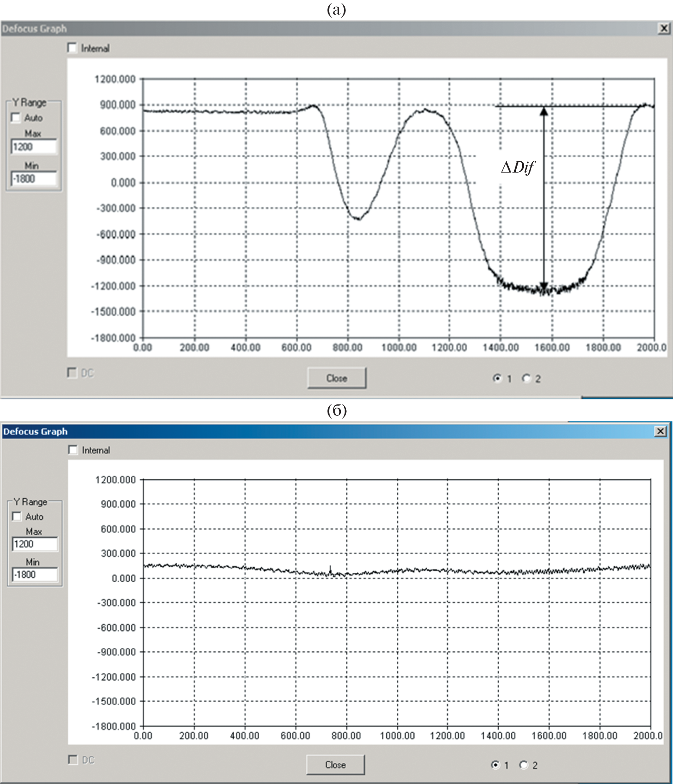Click X icon on the blue Defocus Graph title bar
The width and height of the screenshot is (673, 784).
pos(660,431)
